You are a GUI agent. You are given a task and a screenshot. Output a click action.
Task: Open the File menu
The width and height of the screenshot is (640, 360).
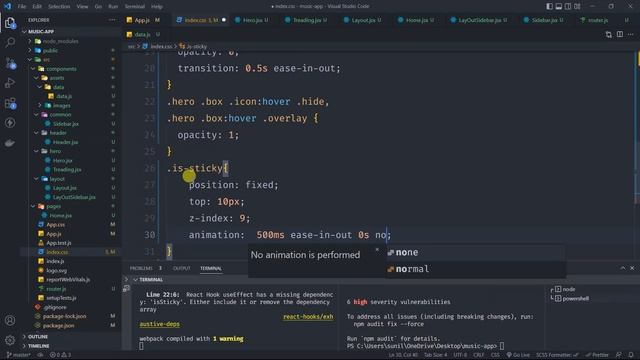[x=22, y=7]
